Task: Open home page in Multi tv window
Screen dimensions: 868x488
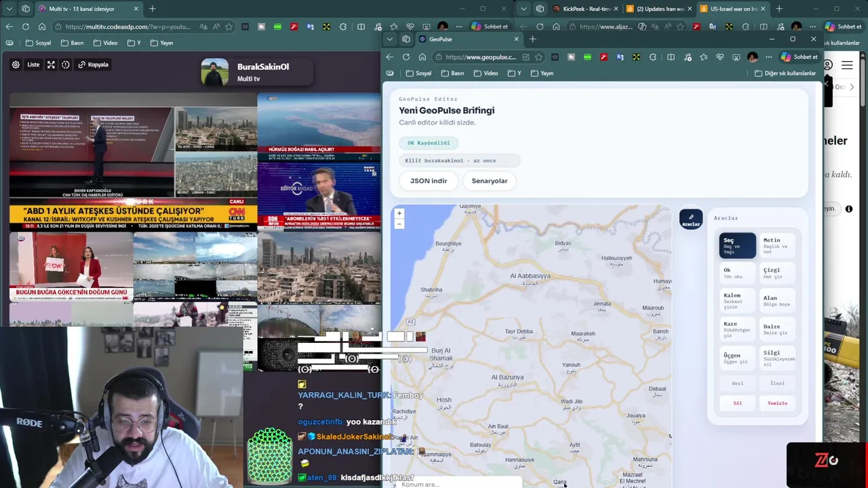Action: click(x=42, y=26)
